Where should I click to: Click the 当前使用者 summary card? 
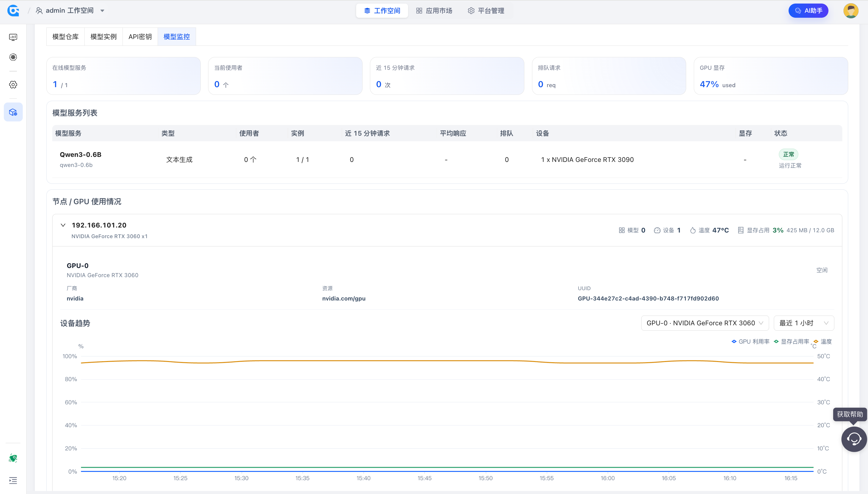click(x=285, y=76)
